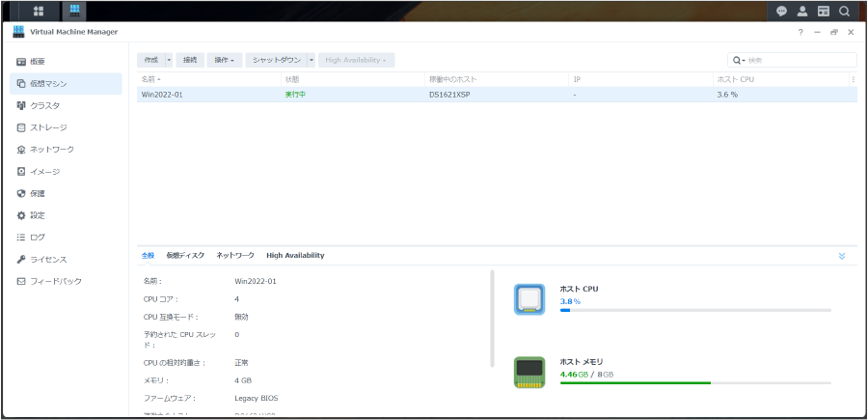This screenshot has height=420, width=868.
Task: Open the column options three-dot menu
Action: 853,80
